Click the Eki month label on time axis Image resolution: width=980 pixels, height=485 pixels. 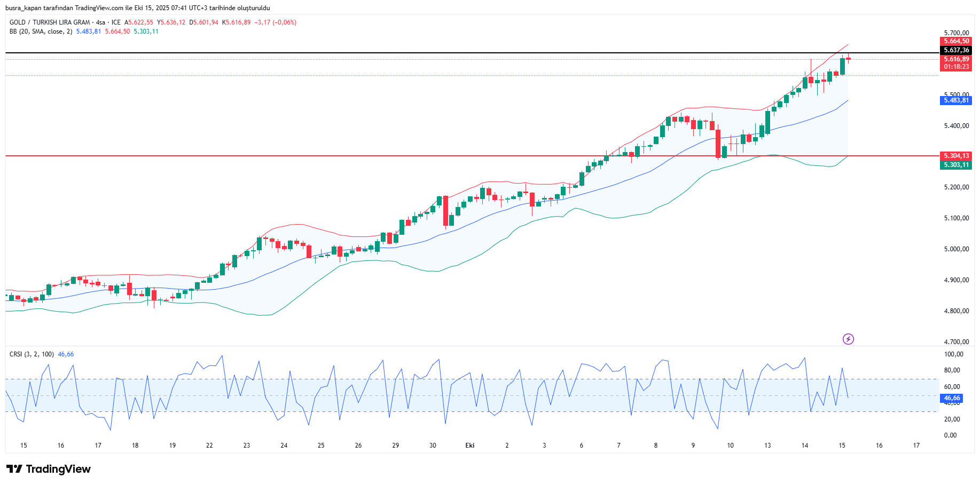click(x=470, y=446)
